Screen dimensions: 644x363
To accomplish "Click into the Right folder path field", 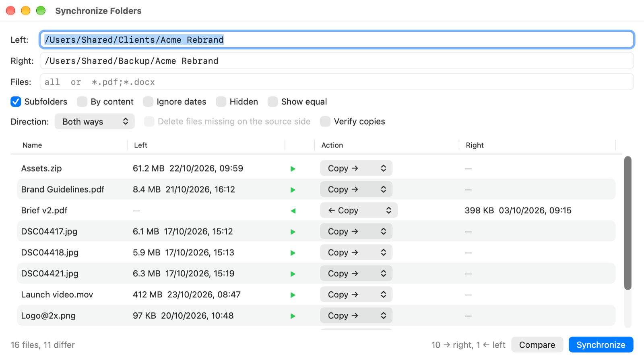I will pos(337,61).
